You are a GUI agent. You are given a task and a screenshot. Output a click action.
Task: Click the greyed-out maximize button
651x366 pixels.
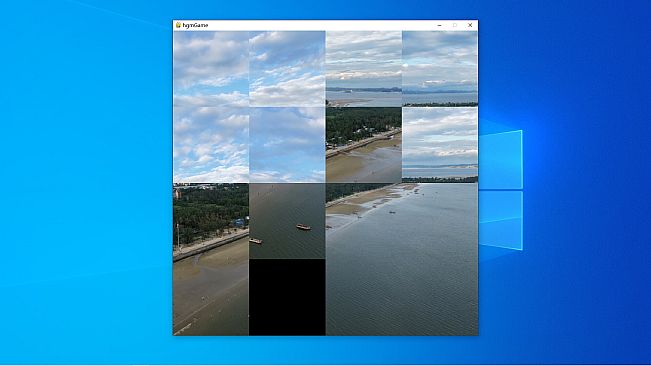[455, 25]
